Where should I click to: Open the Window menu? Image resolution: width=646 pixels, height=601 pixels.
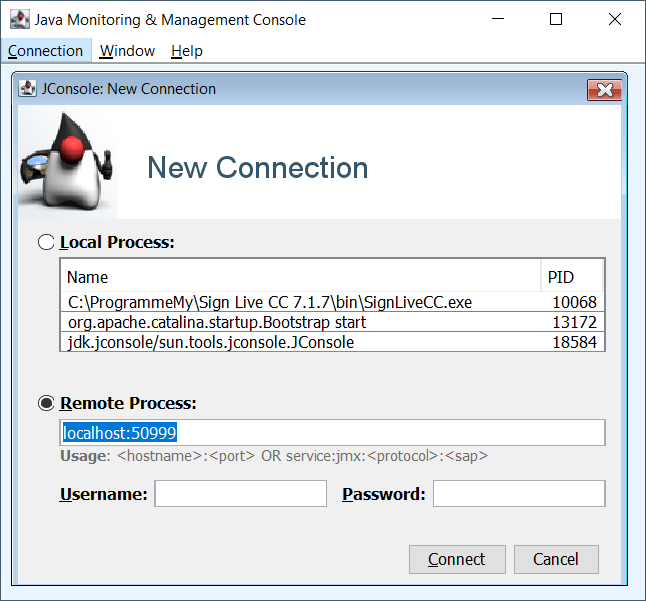click(x=127, y=51)
